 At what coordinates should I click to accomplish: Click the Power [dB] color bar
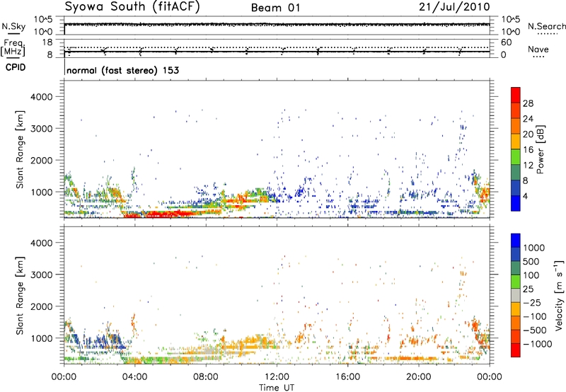516,149
